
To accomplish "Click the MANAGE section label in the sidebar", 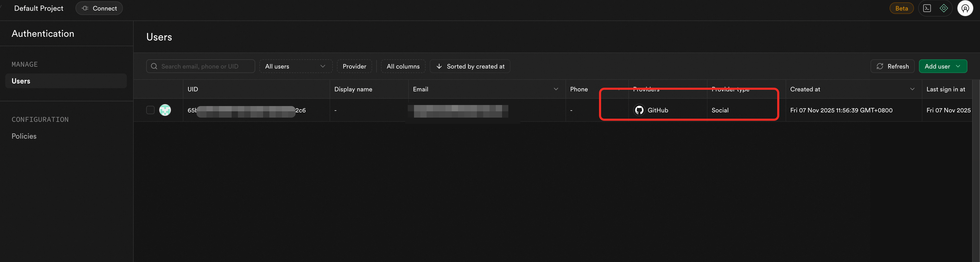I will click(25, 65).
